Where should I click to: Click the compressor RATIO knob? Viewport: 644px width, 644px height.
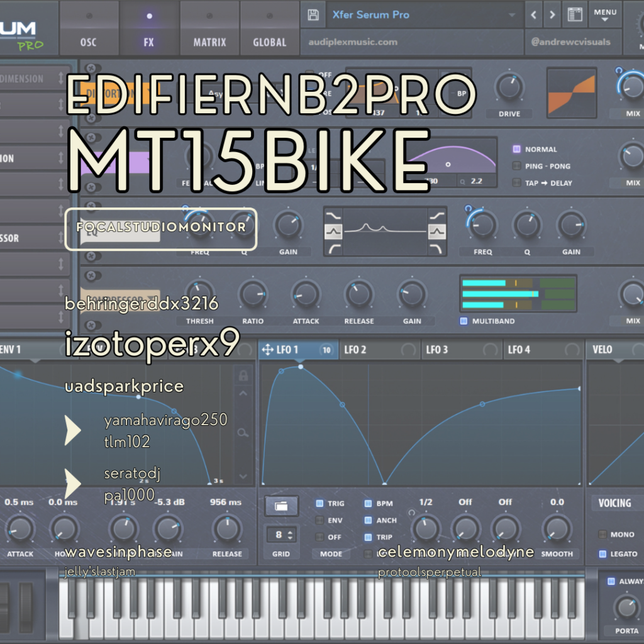click(253, 294)
